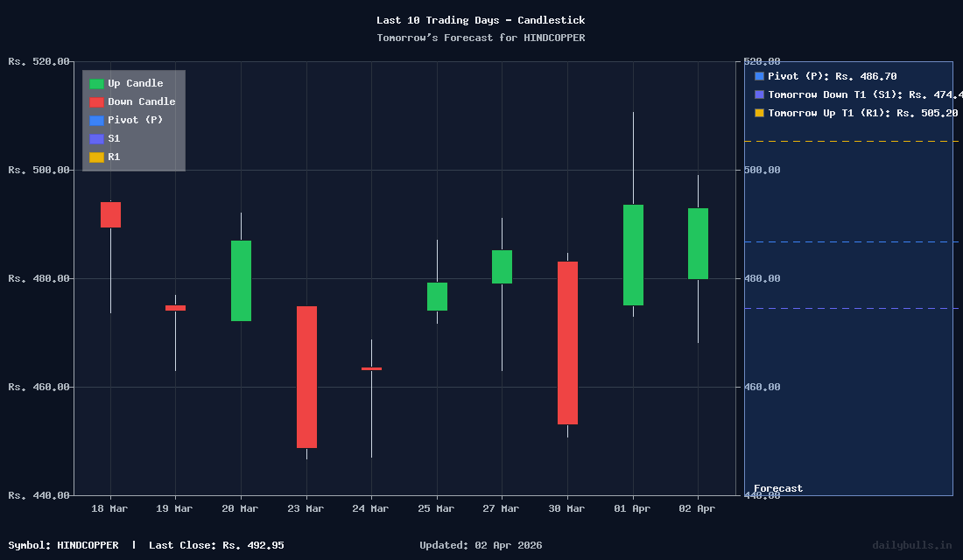Click the Pivot (P) marker in forecast panel
Image resolution: width=963 pixels, height=560 pixels.
click(x=758, y=76)
